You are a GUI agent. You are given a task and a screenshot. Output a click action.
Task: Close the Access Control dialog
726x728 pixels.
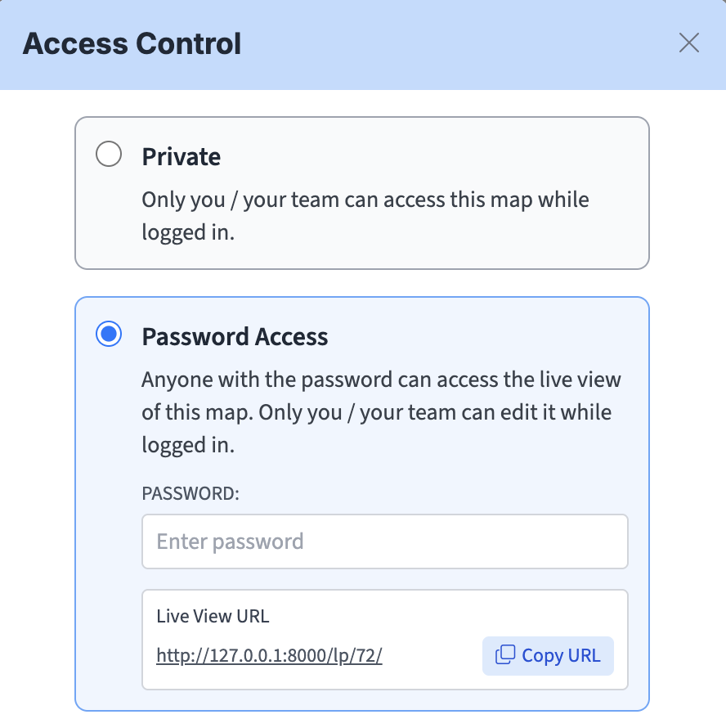[689, 43]
